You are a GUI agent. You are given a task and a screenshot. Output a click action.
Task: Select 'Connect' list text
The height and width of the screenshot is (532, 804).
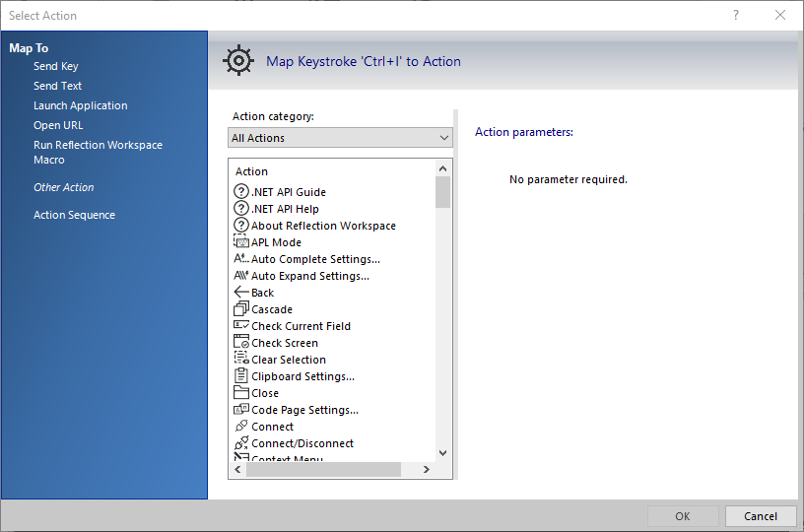coord(272,427)
